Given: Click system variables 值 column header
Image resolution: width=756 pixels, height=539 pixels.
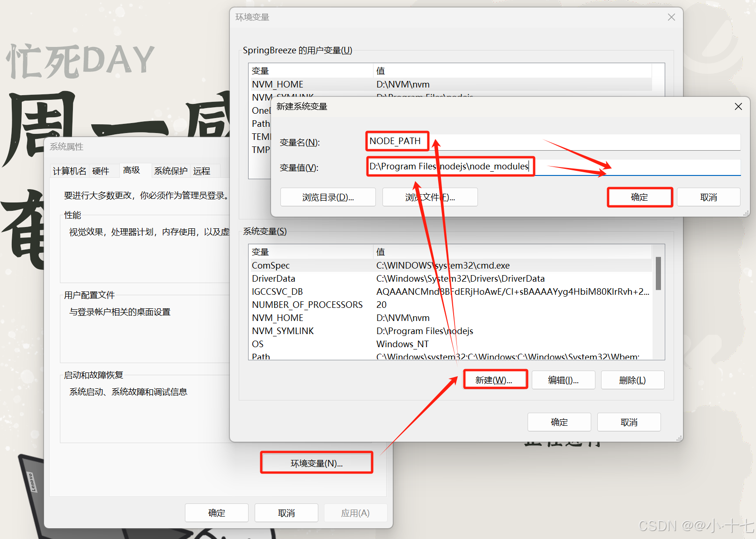Looking at the screenshot, I should pos(513,252).
